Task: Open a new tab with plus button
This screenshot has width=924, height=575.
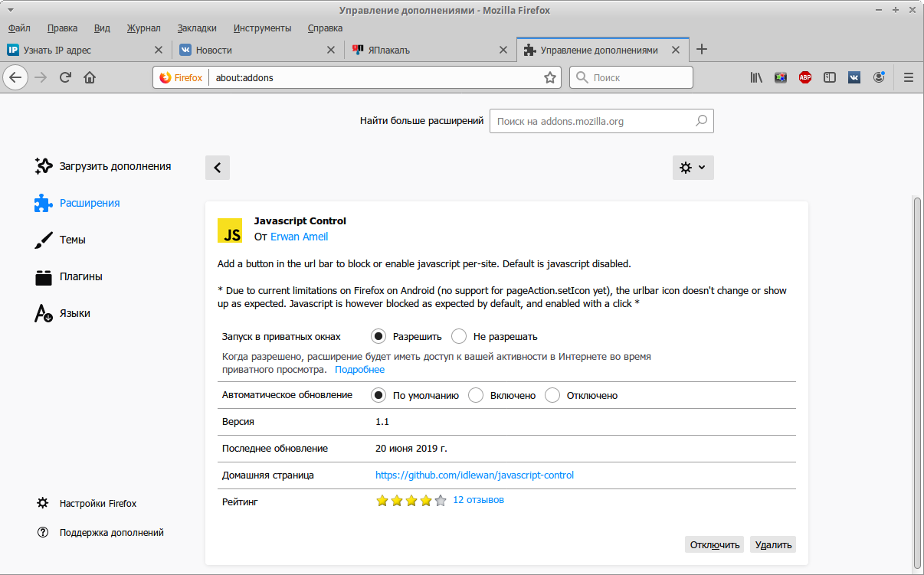Action: 701,50
